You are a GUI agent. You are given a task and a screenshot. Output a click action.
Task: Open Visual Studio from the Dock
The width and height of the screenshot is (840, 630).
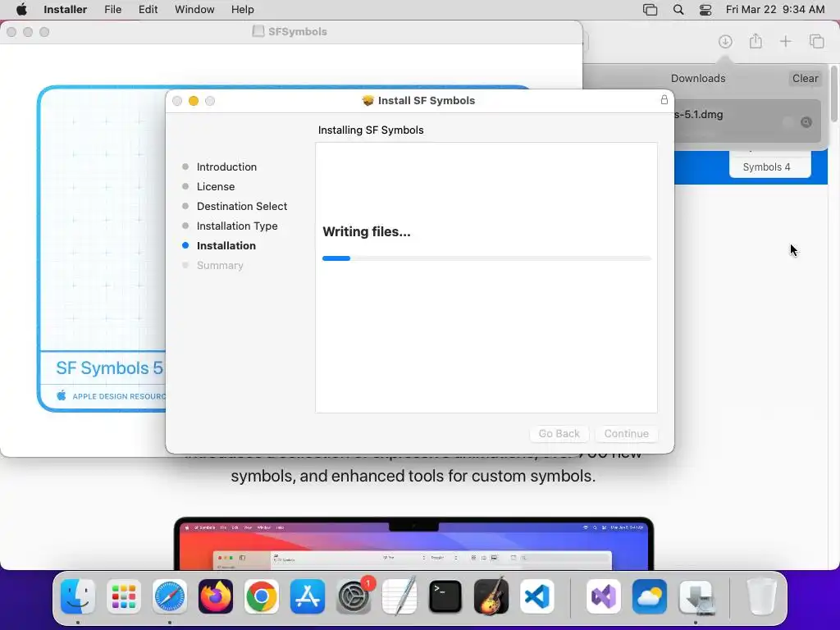pyautogui.click(x=604, y=596)
